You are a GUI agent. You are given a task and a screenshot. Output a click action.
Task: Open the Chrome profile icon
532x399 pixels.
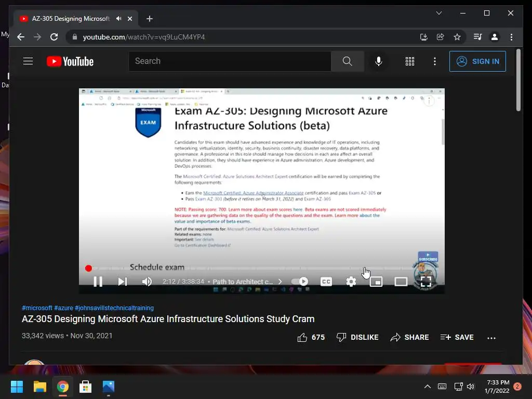pos(495,37)
